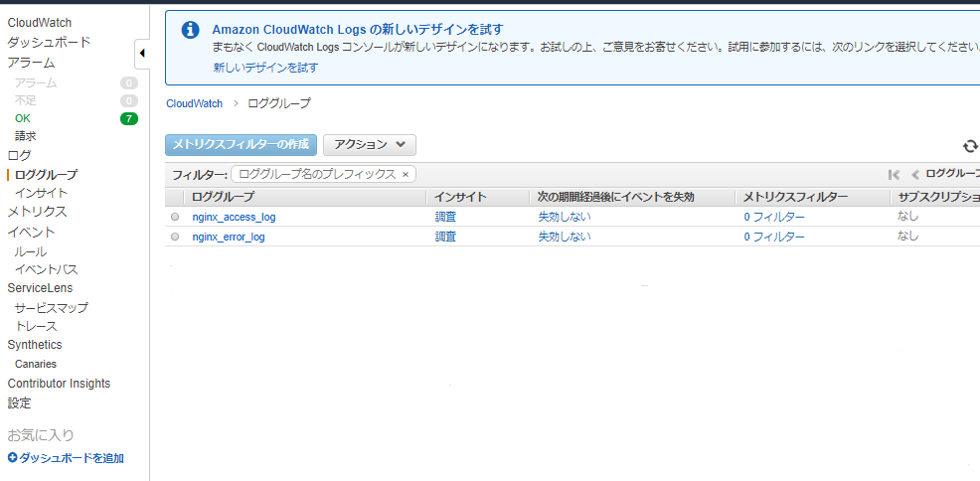This screenshot has height=481, width=980.
Task: Open the アクション dropdown
Action: (370, 145)
